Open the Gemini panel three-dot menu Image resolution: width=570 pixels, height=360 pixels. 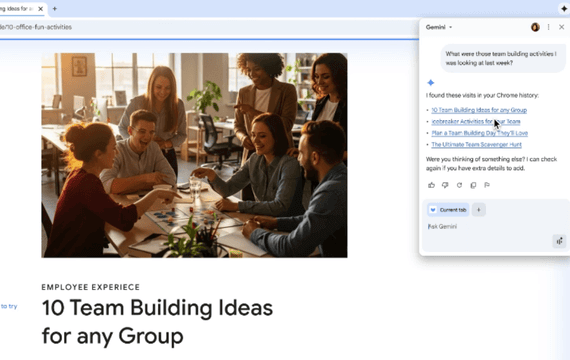pos(548,27)
